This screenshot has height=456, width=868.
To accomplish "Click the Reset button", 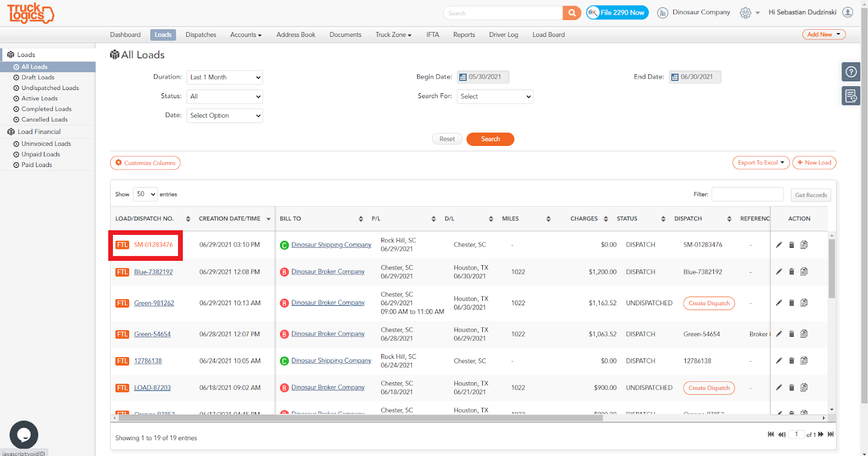I will pos(448,139).
